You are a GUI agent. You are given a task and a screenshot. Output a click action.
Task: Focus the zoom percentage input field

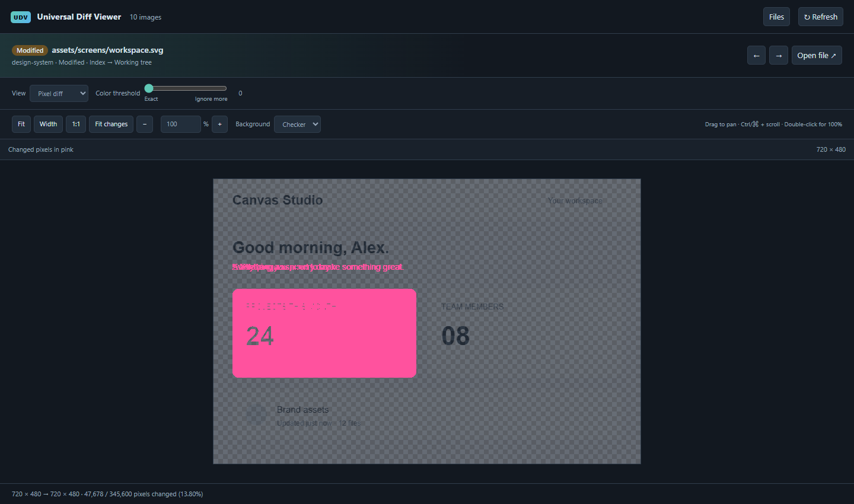[181, 124]
